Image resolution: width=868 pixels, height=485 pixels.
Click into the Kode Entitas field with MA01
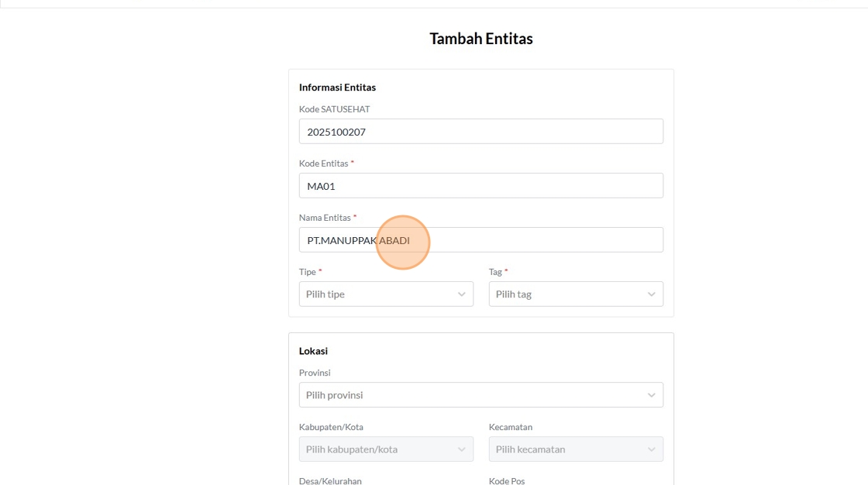(x=480, y=186)
